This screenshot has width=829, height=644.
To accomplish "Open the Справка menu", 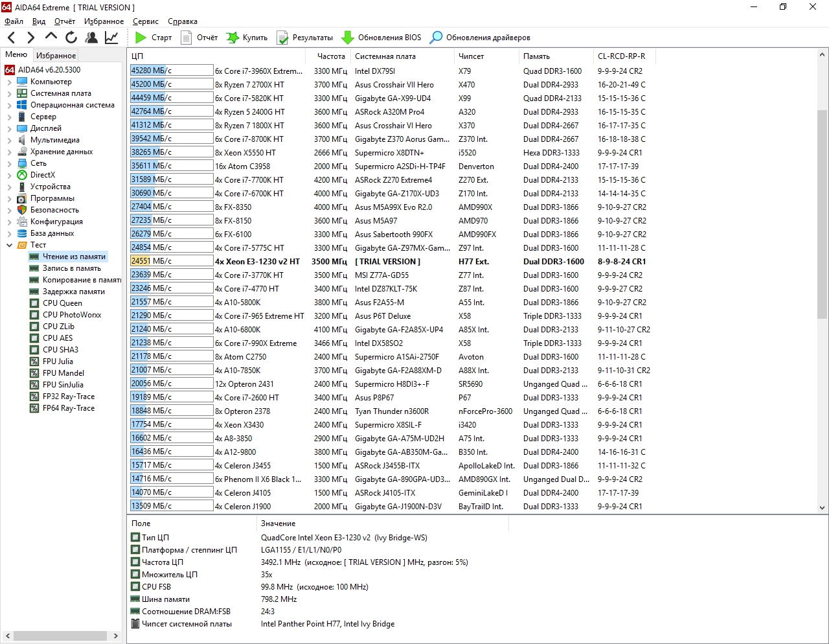I will click(x=183, y=21).
